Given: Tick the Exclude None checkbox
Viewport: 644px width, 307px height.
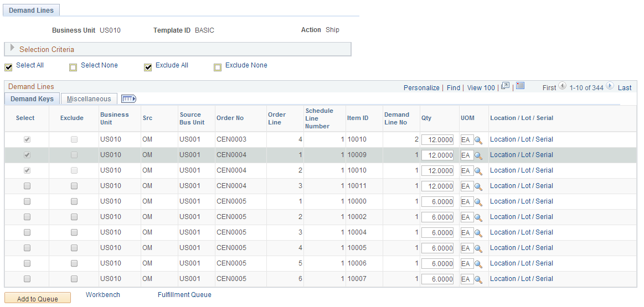Looking at the screenshot, I should tap(218, 67).
